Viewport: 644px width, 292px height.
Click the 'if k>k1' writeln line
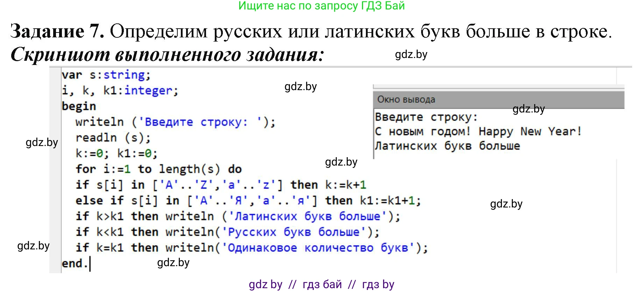coord(238,216)
